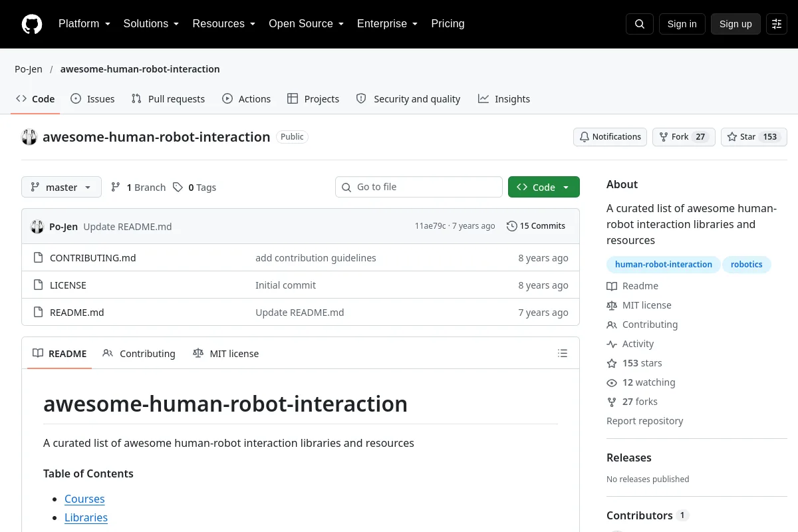Open the Insights tab
Viewport: 798px width, 532px height.
pyautogui.click(x=504, y=98)
